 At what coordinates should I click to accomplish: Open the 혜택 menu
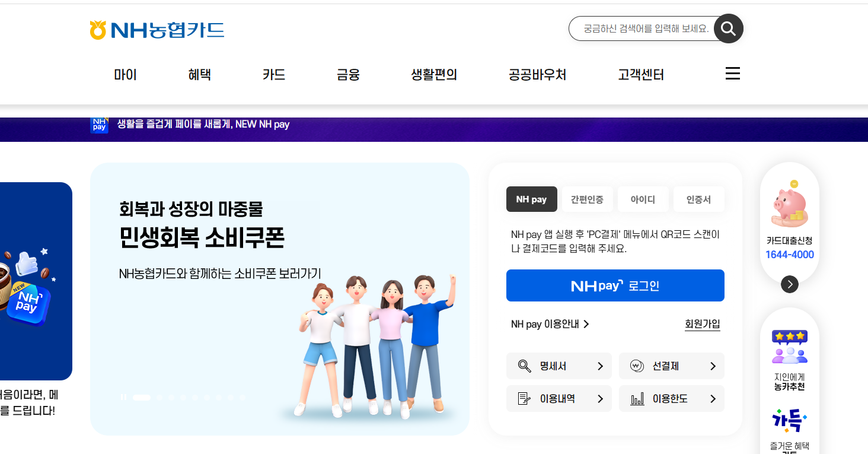tap(200, 75)
